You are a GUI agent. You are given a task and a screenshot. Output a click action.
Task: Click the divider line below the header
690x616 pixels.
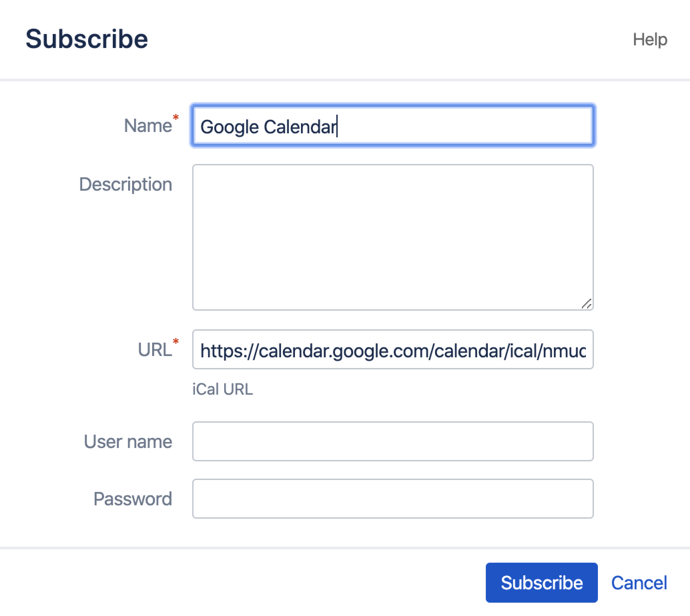pyautogui.click(x=345, y=80)
